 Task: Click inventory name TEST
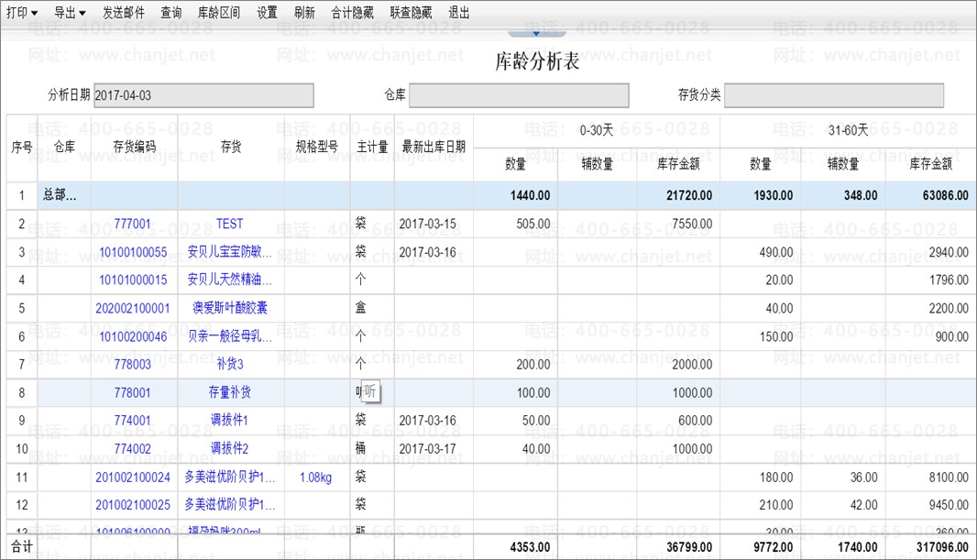(230, 224)
